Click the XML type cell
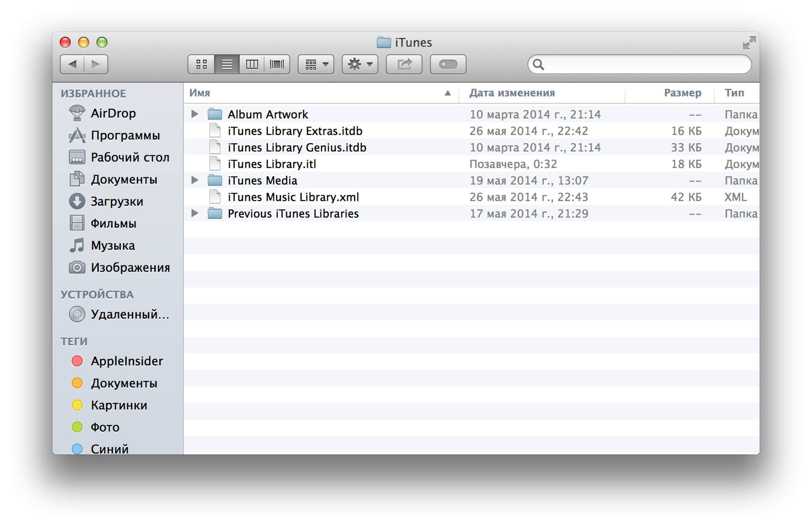The height and width of the screenshot is (527, 812). (x=736, y=197)
